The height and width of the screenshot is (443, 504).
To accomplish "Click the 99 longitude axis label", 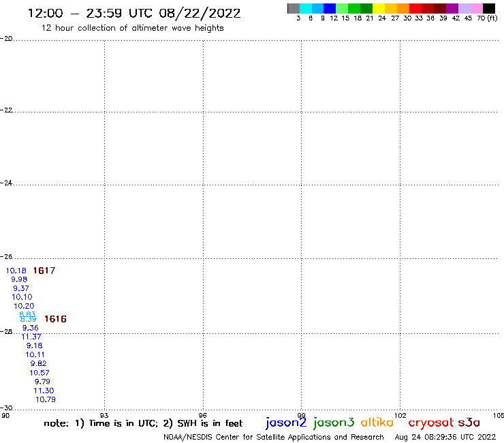I will pos(301,415).
